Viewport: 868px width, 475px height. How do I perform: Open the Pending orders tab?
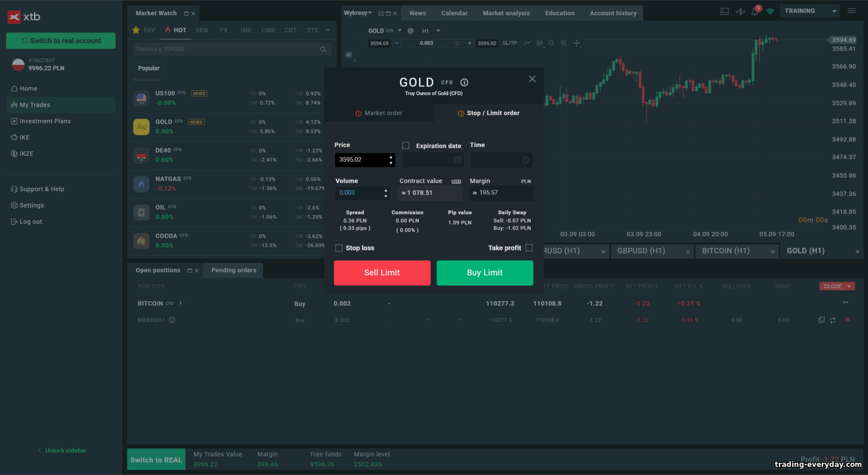tap(234, 271)
